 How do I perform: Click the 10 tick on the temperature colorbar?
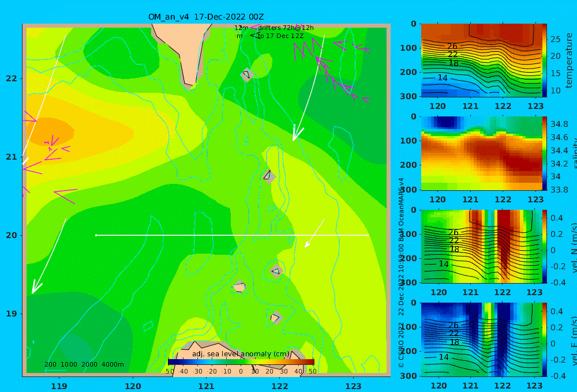[x=556, y=91]
